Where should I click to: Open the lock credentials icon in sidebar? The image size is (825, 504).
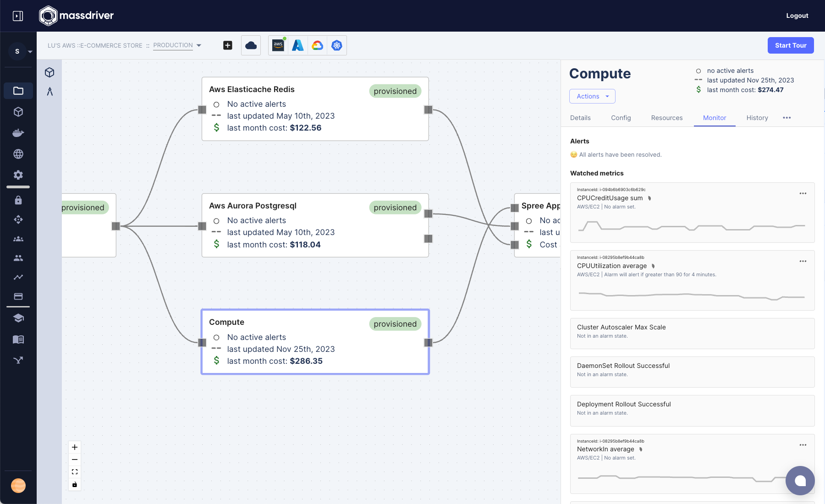click(x=18, y=200)
